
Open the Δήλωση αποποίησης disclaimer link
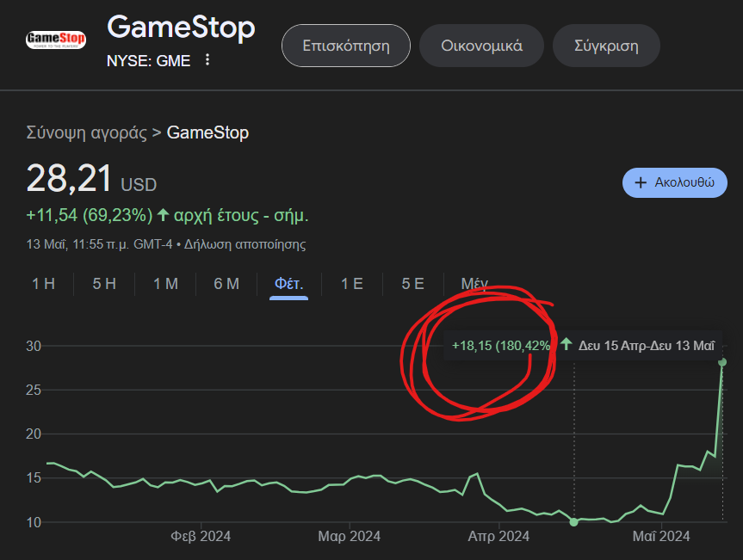tap(245, 244)
